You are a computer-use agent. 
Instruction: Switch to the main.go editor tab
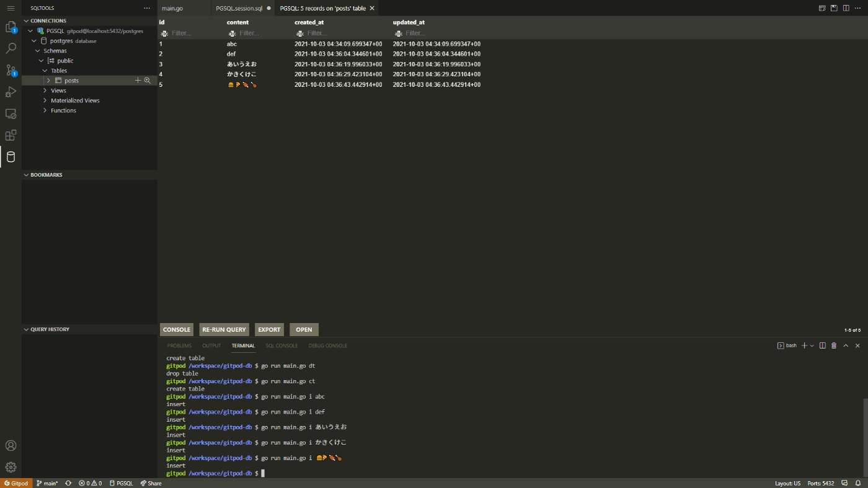(x=172, y=8)
